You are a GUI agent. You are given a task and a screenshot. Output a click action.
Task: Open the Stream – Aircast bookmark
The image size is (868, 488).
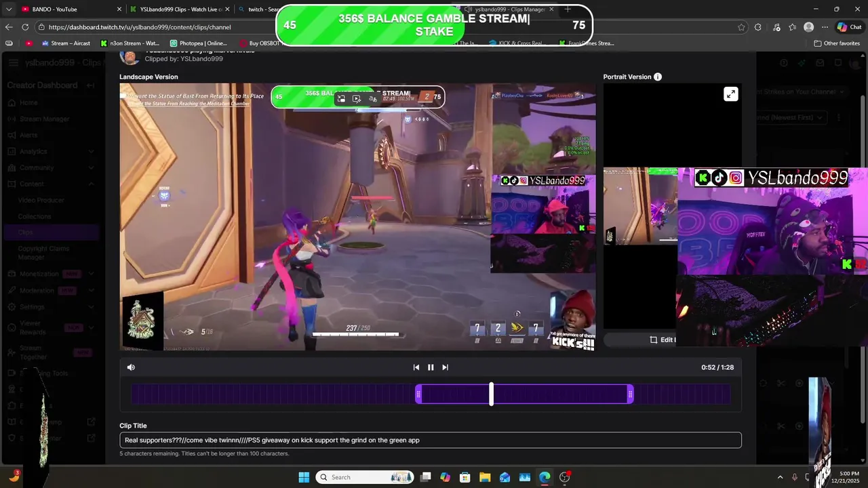66,43
